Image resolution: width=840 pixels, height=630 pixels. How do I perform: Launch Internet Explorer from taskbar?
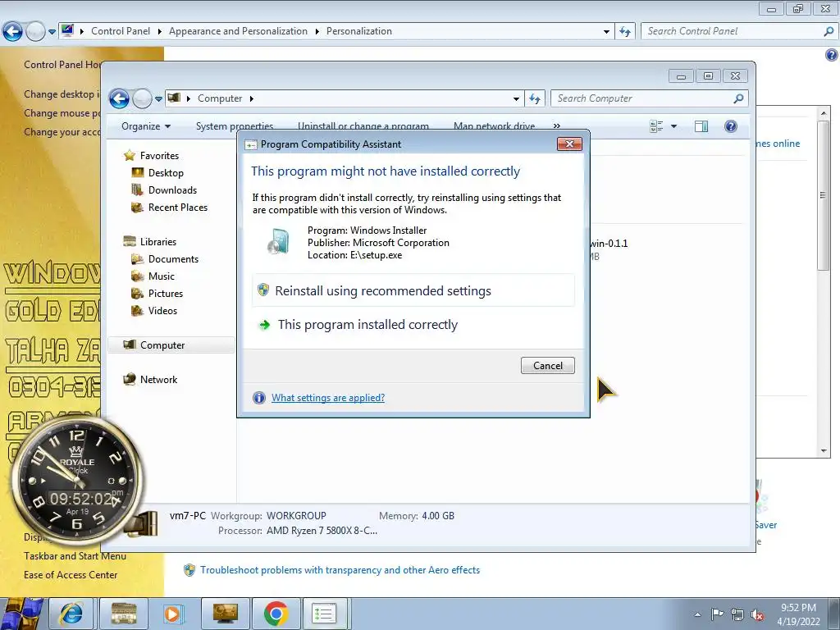tap(72, 614)
